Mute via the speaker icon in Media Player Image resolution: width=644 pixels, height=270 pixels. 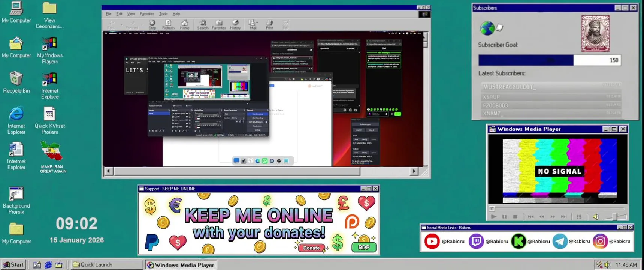tap(596, 217)
